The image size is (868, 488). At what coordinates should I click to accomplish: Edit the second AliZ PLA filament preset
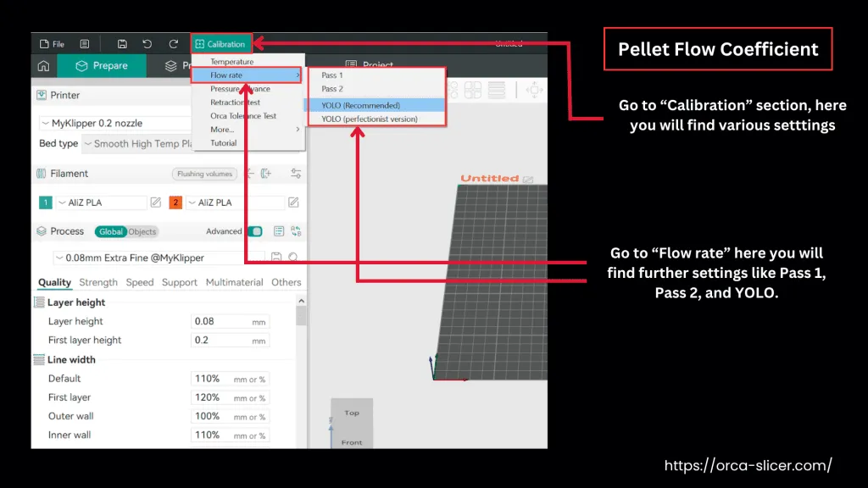pos(293,202)
